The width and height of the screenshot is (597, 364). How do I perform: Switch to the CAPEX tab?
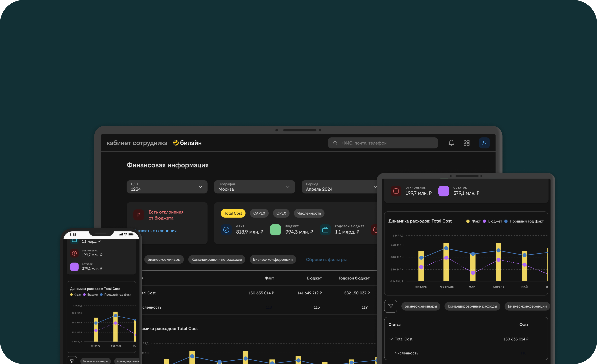[259, 213]
